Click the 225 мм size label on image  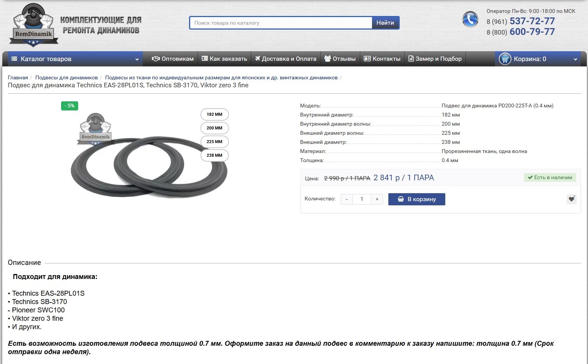214,142
